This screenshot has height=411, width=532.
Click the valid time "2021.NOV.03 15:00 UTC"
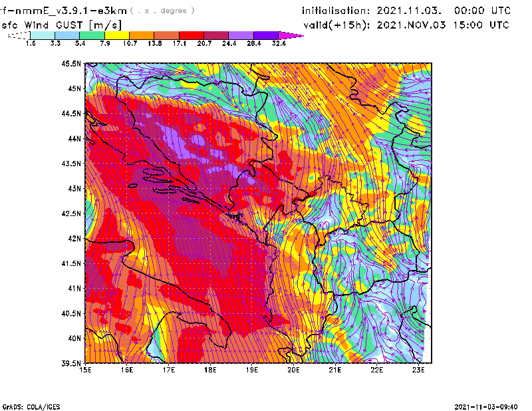443,25
